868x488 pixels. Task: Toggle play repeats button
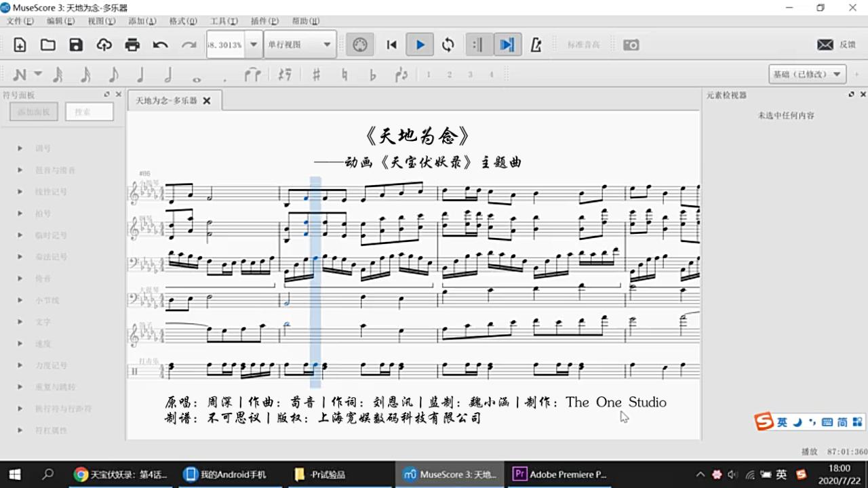(x=479, y=45)
